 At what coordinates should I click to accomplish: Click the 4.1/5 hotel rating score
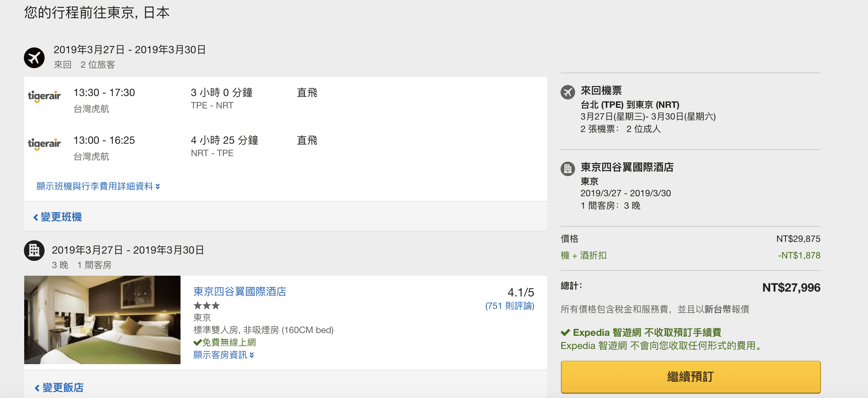click(x=521, y=293)
